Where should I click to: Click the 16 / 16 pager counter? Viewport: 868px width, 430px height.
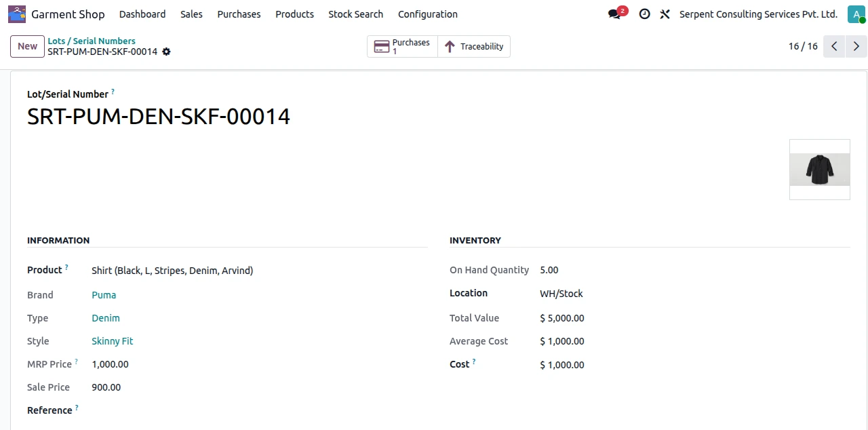[x=803, y=46]
